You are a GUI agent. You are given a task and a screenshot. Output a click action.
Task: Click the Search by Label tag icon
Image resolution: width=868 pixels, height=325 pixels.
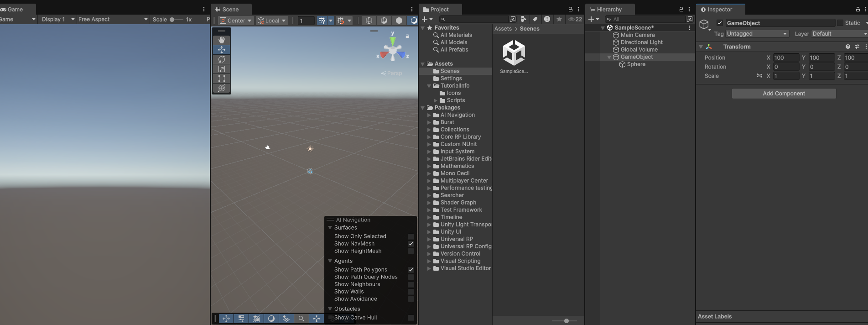535,19
